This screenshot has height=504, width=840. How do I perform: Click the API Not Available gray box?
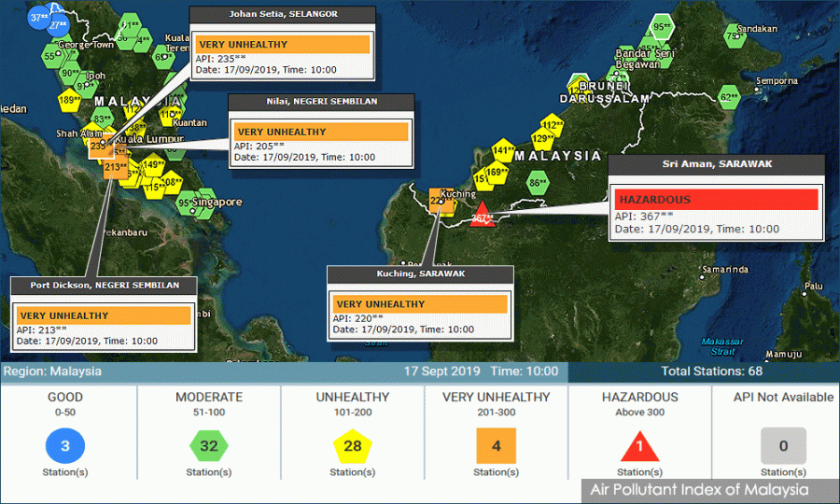[x=783, y=446]
